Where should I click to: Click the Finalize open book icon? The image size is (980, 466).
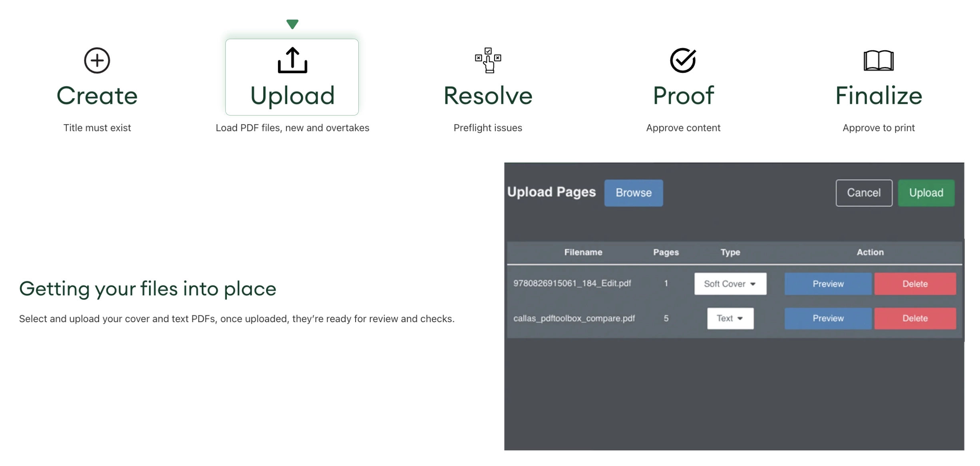pyautogui.click(x=878, y=60)
